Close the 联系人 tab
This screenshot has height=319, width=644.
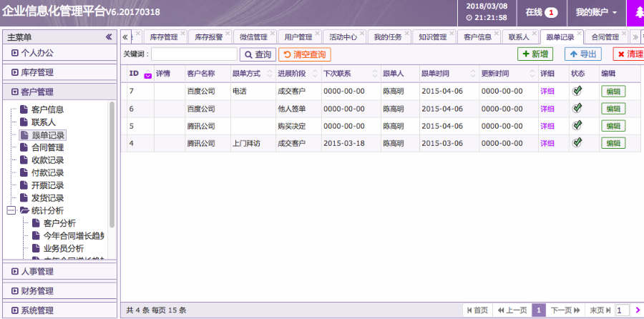tap(535, 33)
